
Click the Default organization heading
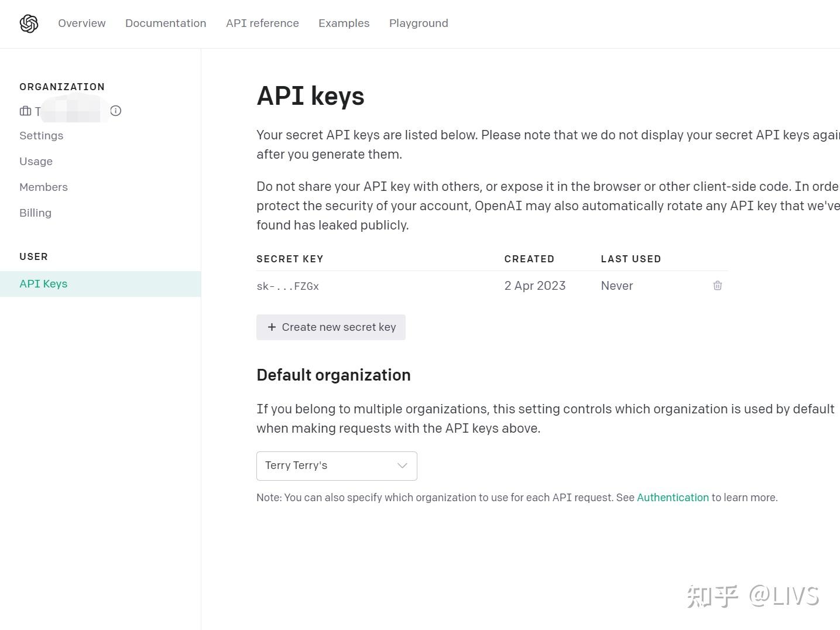click(x=334, y=375)
